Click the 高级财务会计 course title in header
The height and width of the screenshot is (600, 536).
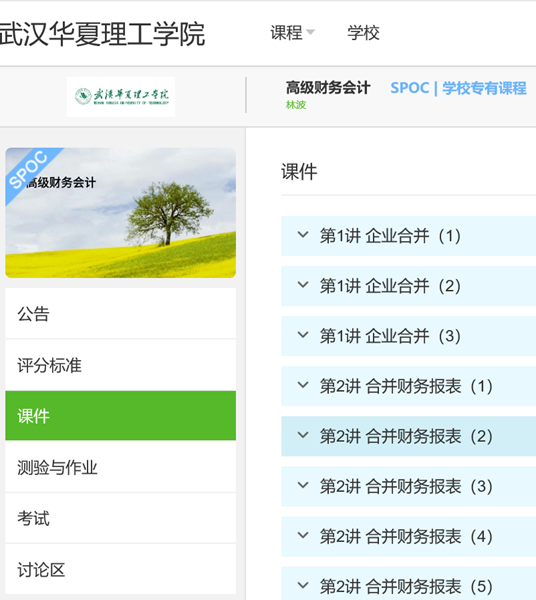pos(328,88)
